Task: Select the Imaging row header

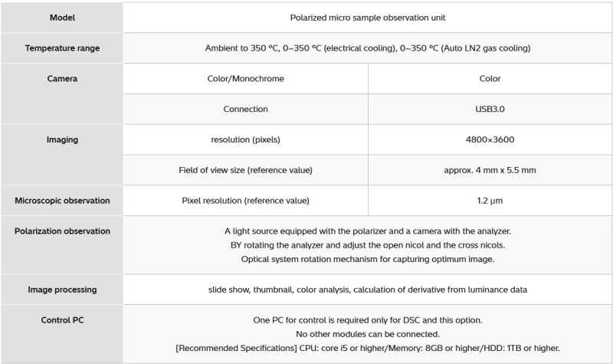Action: pos(62,139)
